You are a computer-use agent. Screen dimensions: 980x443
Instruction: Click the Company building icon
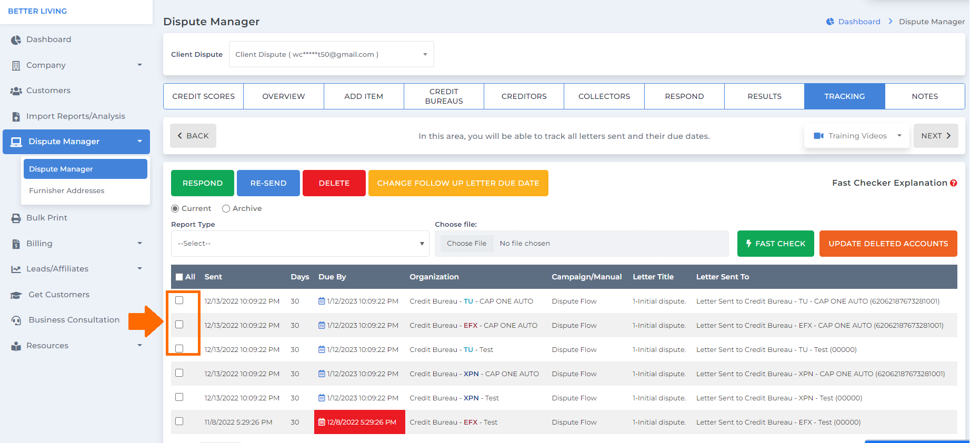(16, 66)
